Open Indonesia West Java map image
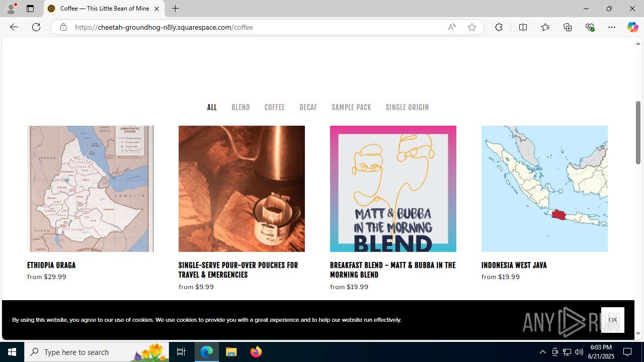Screen dimensions: 644x362 click(x=544, y=189)
